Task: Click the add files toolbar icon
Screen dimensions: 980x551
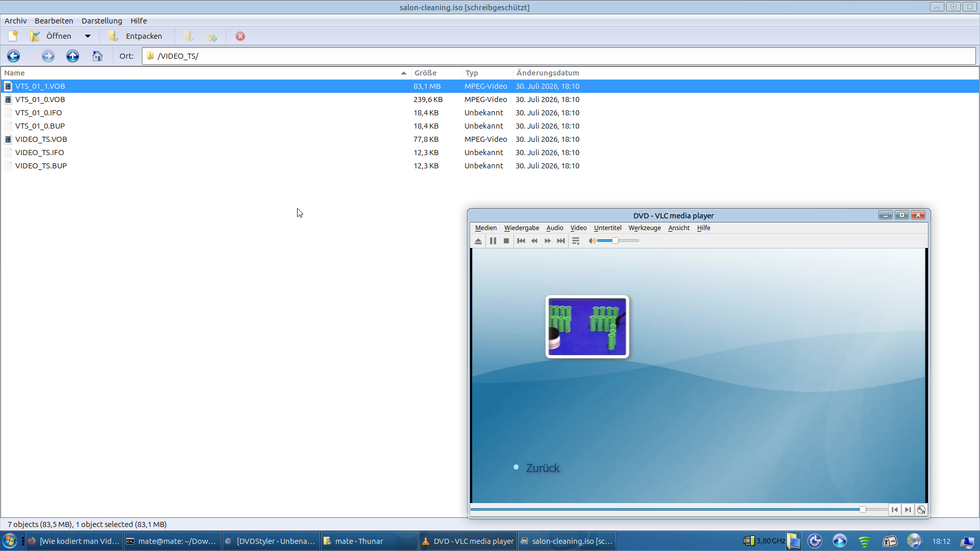Action: click(189, 36)
